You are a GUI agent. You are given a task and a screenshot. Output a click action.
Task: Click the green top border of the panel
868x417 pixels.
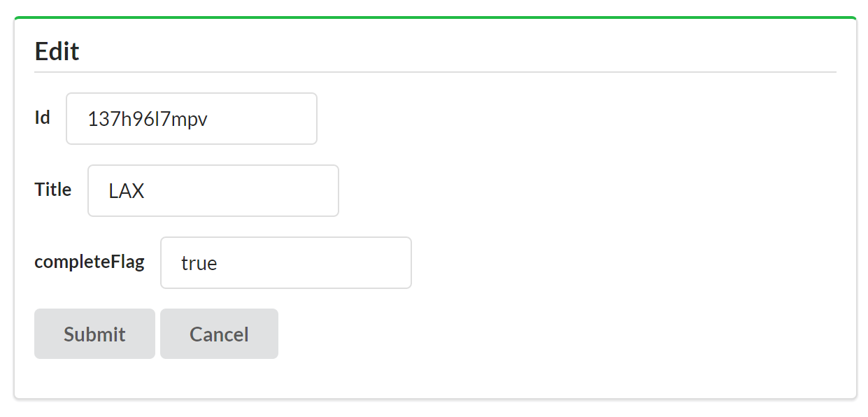(435, 17)
